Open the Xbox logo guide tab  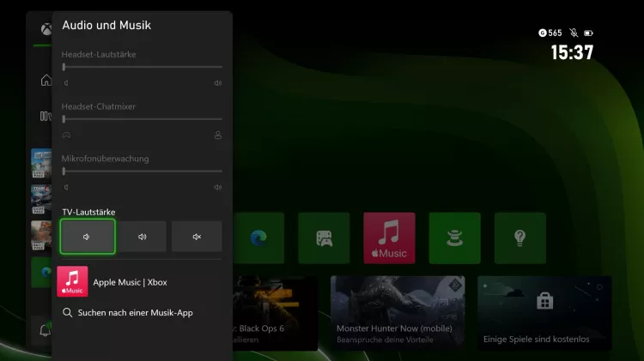click(46, 29)
